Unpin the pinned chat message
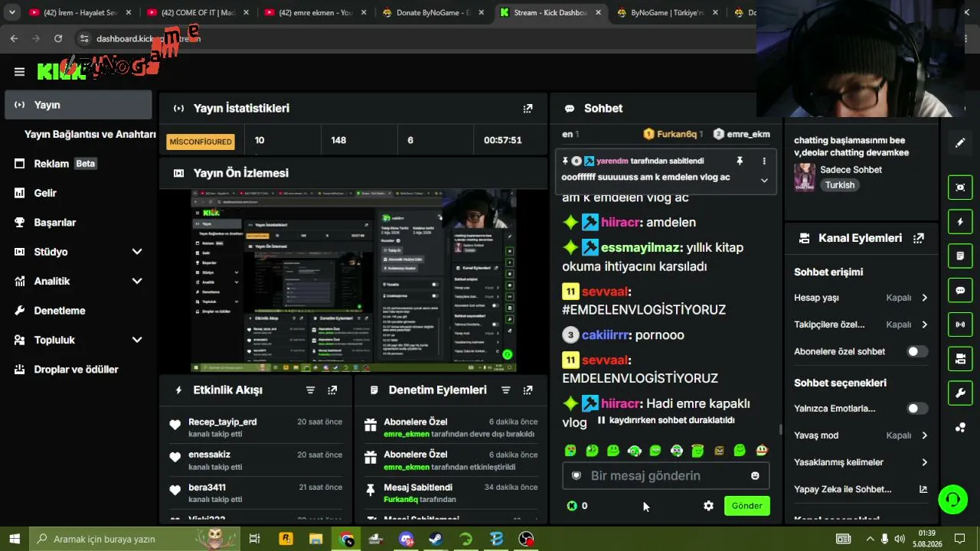The image size is (980, 551). [740, 161]
